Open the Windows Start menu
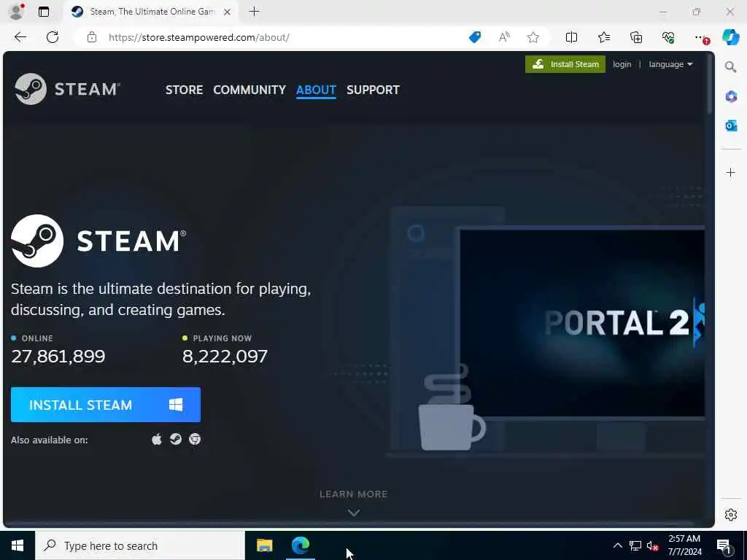Viewport: 747px width, 560px height. 18,545
